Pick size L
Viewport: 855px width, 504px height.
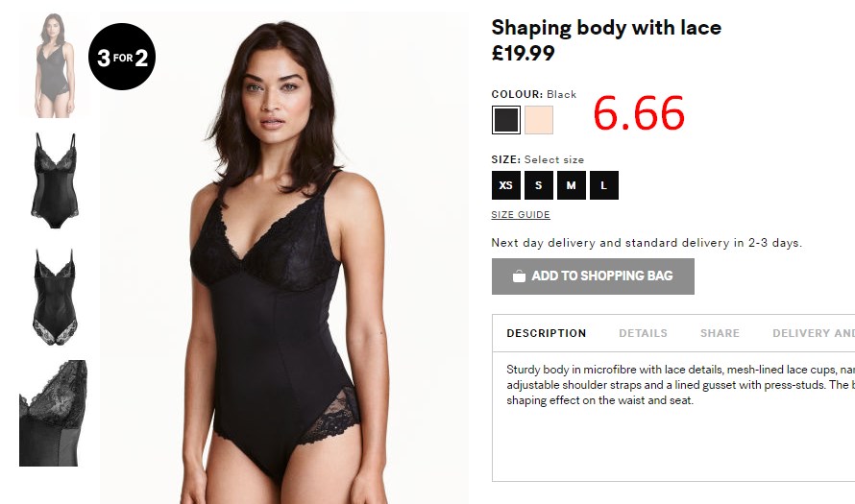(604, 185)
